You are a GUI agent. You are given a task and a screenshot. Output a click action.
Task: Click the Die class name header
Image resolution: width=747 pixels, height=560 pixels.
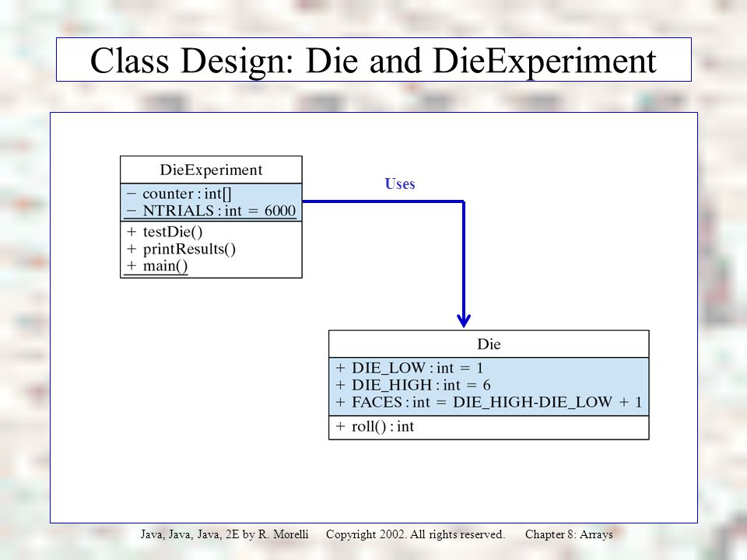click(x=489, y=344)
